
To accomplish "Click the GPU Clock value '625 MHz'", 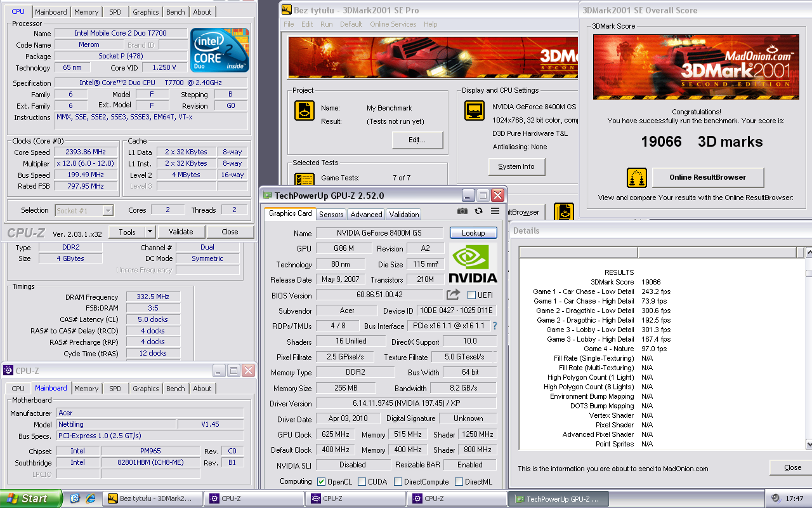I will tap(336, 434).
